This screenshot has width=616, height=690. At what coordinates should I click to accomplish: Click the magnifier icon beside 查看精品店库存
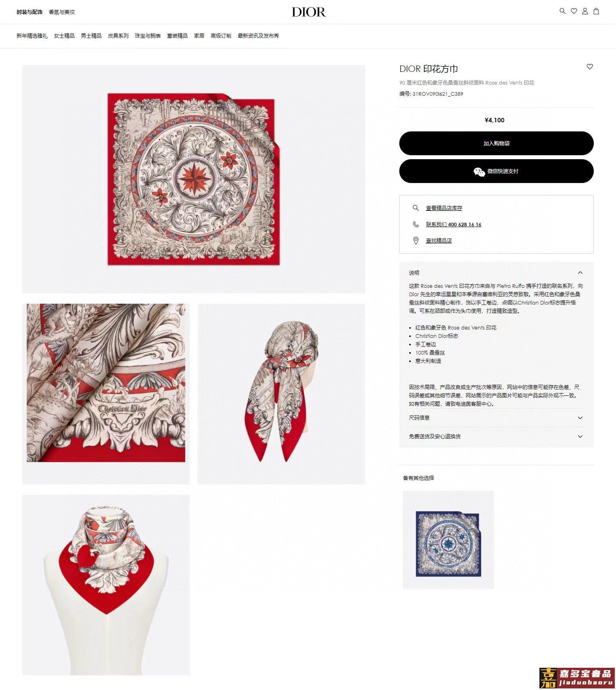click(416, 208)
